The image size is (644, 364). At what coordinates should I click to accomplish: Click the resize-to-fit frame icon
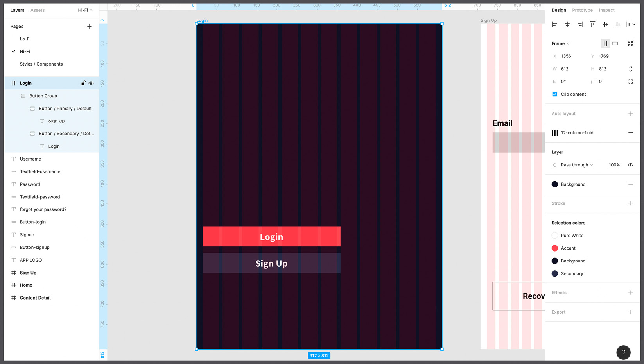pos(630,43)
